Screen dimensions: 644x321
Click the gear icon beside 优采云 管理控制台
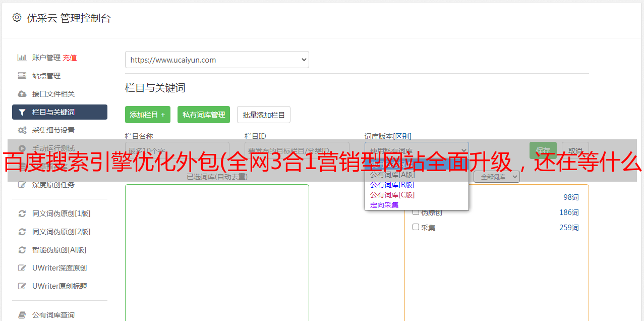17,18
